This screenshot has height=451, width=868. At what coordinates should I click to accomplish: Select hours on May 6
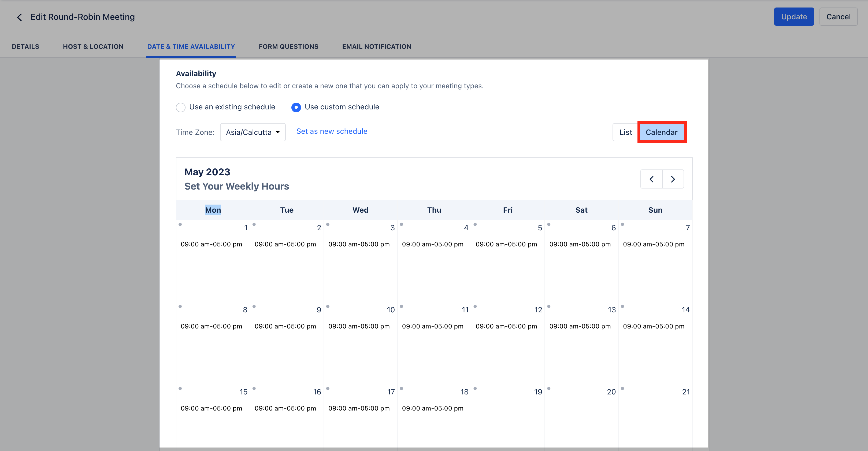click(580, 244)
